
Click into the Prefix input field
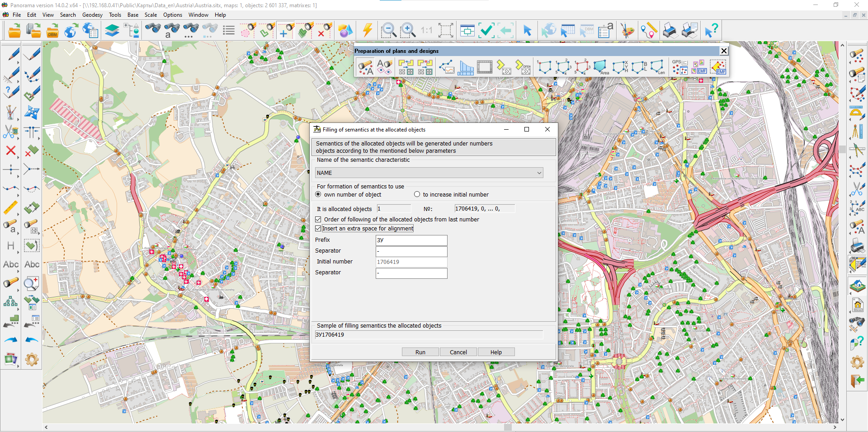tap(411, 240)
